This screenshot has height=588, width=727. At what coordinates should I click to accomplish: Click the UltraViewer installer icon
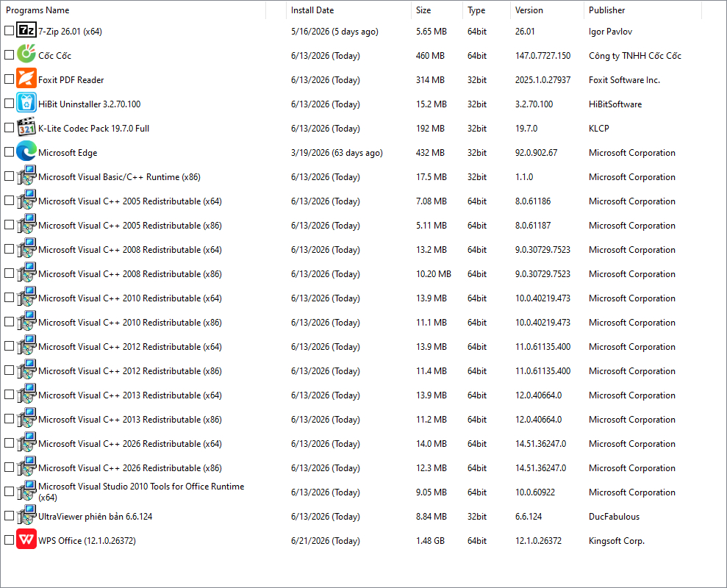pyautogui.click(x=26, y=515)
